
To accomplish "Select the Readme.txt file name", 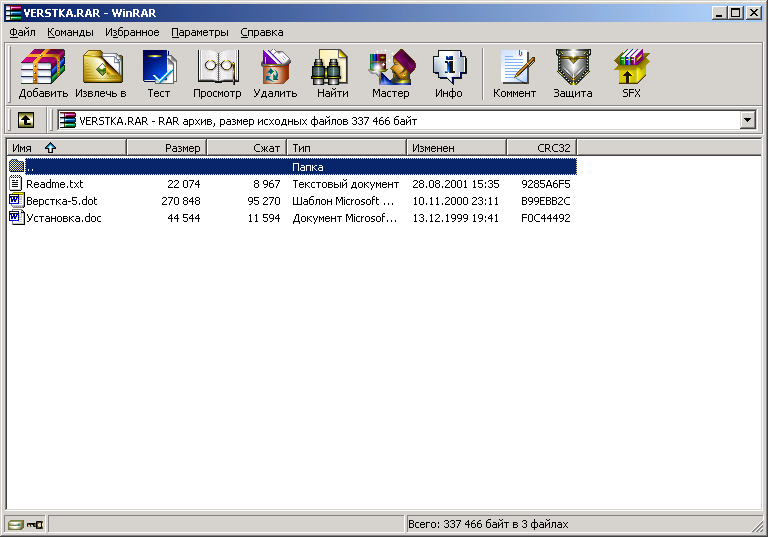I will [x=54, y=184].
